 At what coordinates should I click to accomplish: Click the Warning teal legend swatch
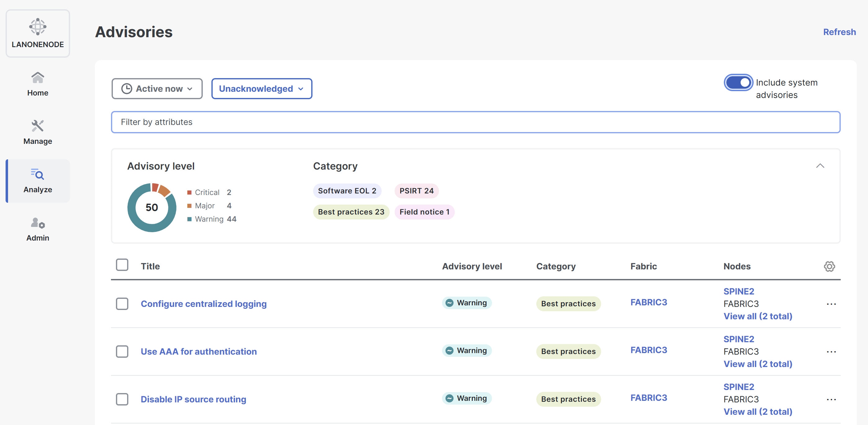pos(189,219)
